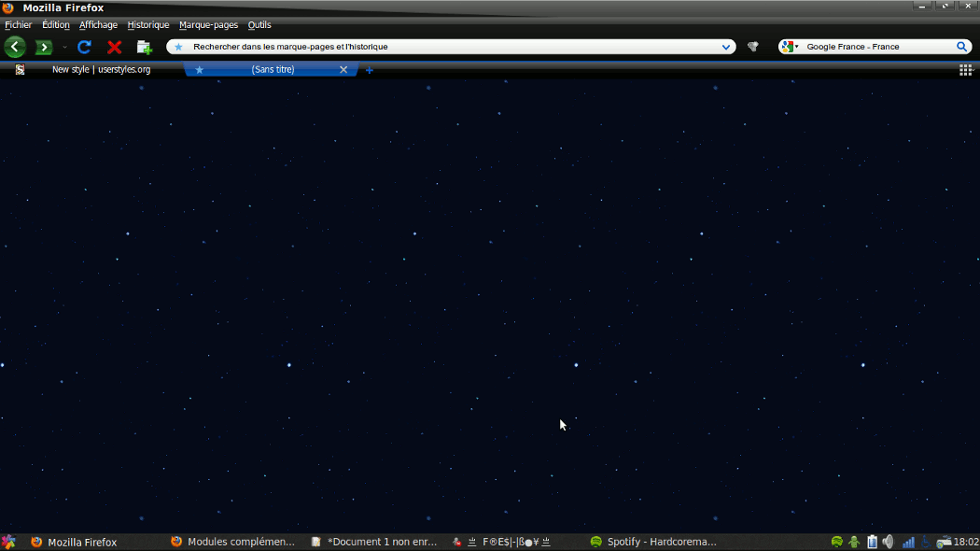The width and height of the screenshot is (980, 551).
Task: Click the green figure tray icon
Action: point(854,542)
